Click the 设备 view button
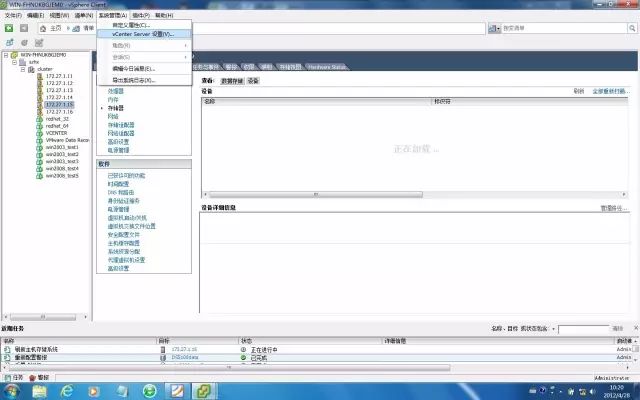The width and height of the screenshot is (640, 400). (253, 81)
